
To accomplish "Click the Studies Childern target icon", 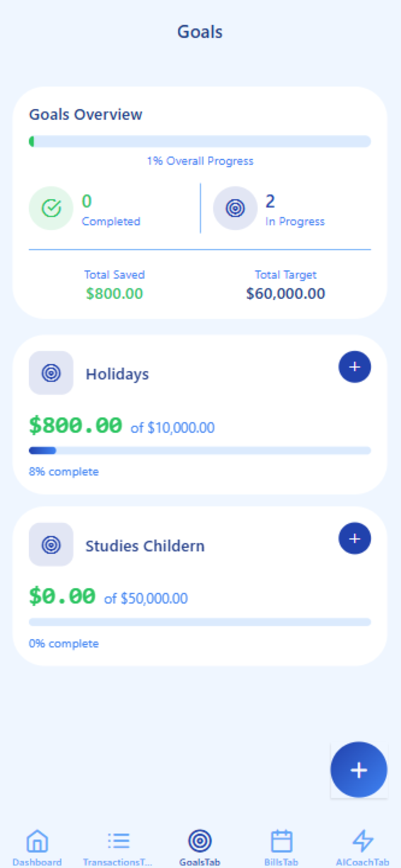I will pos(51,544).
